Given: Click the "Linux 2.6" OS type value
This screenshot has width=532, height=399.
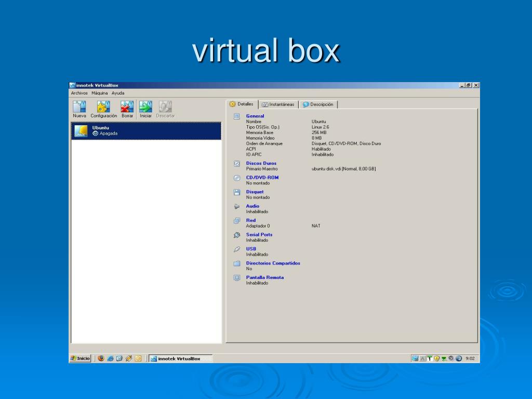Looking at the screenshot, I should pos(320,127).
